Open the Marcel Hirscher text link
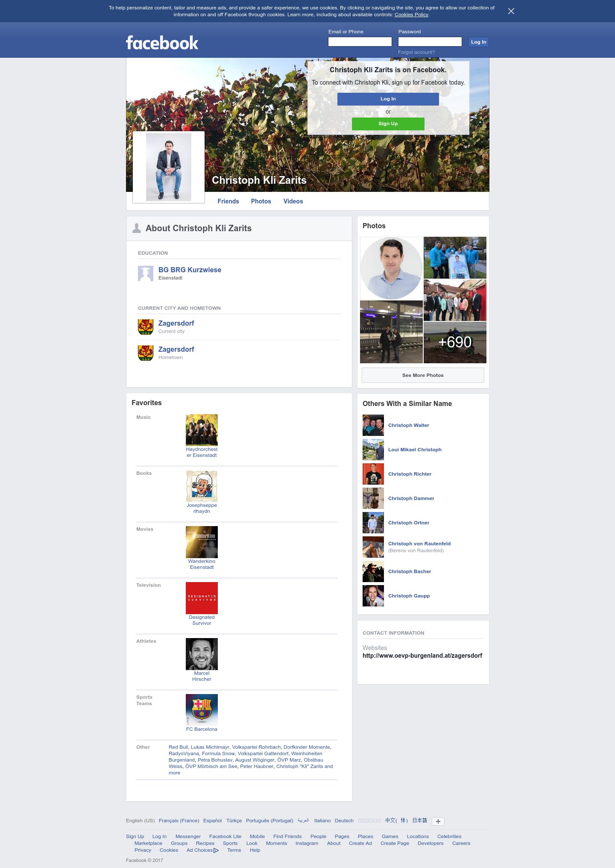615x868 pixels. [202, 676]
